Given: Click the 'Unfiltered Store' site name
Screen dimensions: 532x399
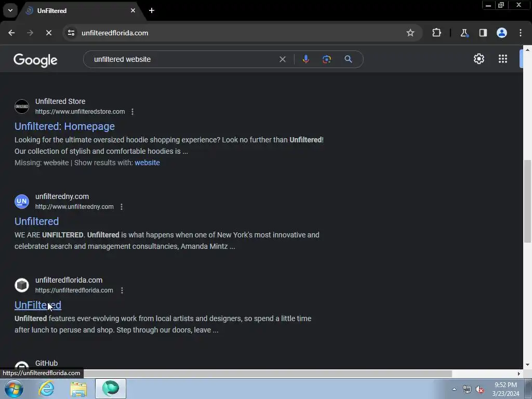Looking at the screenshot, I should tap(60, 101).
